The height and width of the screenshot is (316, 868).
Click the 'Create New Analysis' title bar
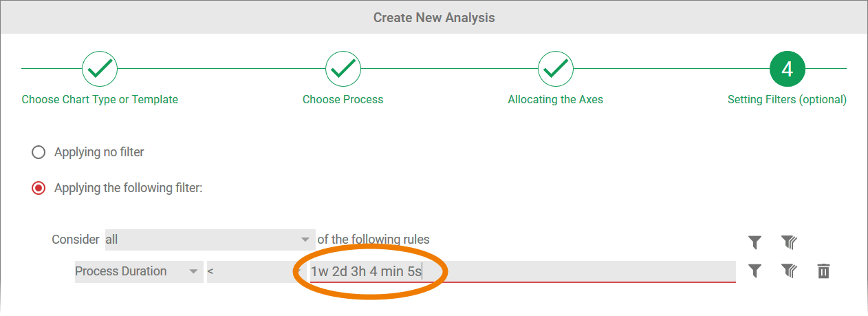(434, 17)
